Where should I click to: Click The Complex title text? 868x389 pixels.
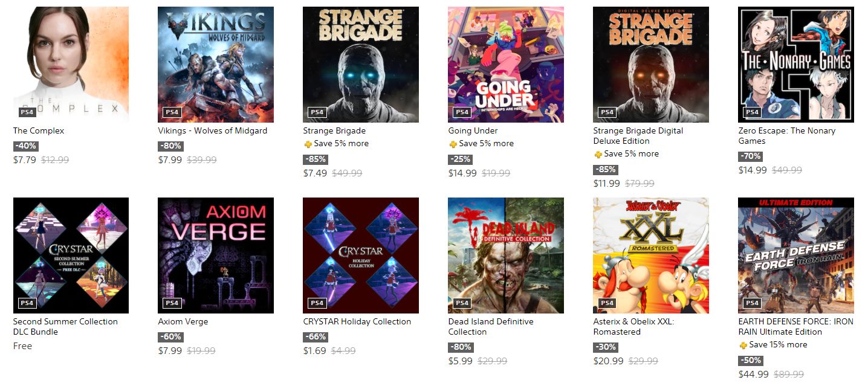click(39, 131)
